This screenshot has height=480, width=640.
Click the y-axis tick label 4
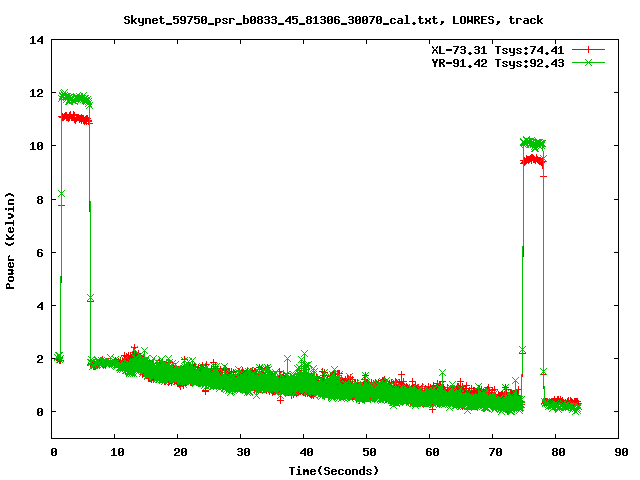pyautogui.click(x=40, y=306)
